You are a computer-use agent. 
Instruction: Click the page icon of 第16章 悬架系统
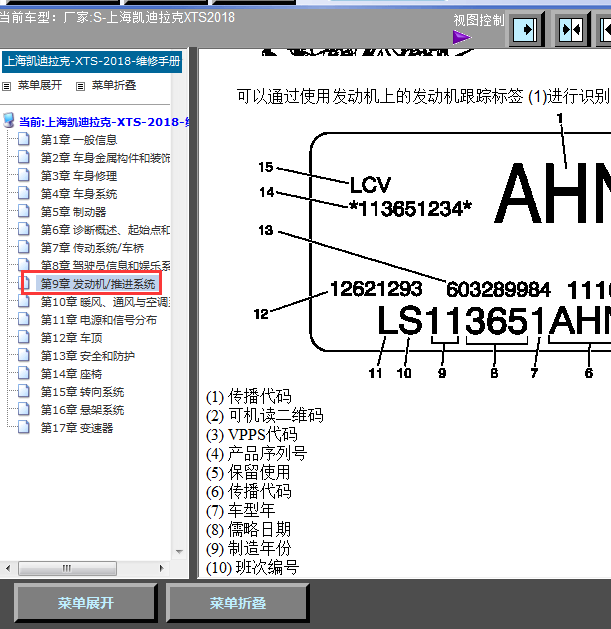tap(24, 409)
